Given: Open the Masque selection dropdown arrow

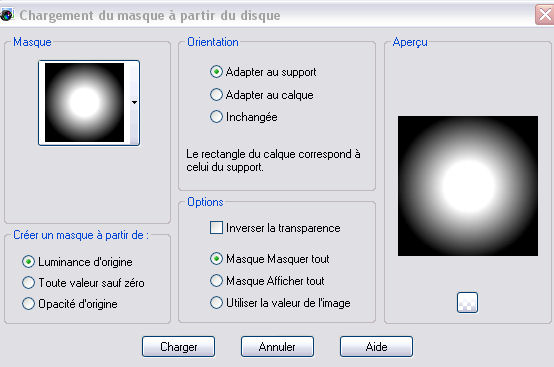Looking at the screenshot, I should (134, 102).
